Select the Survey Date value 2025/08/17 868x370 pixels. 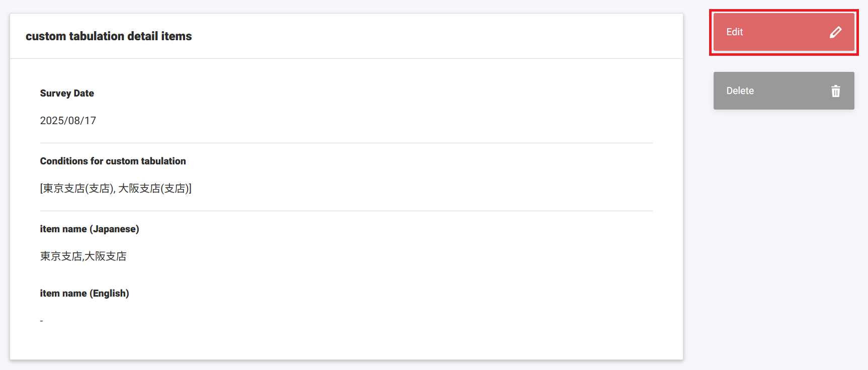point(68,121)
